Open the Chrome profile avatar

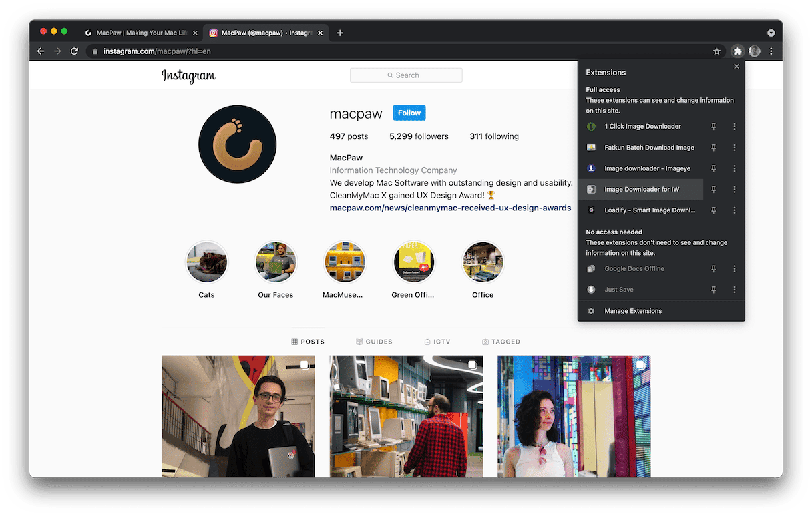(x=755, y=51)
